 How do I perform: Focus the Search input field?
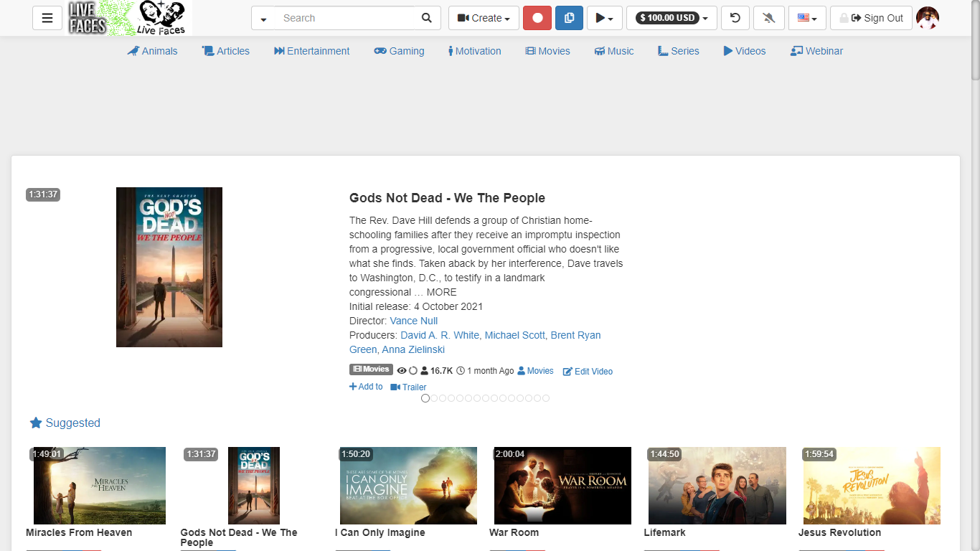[x=344, y=18]
